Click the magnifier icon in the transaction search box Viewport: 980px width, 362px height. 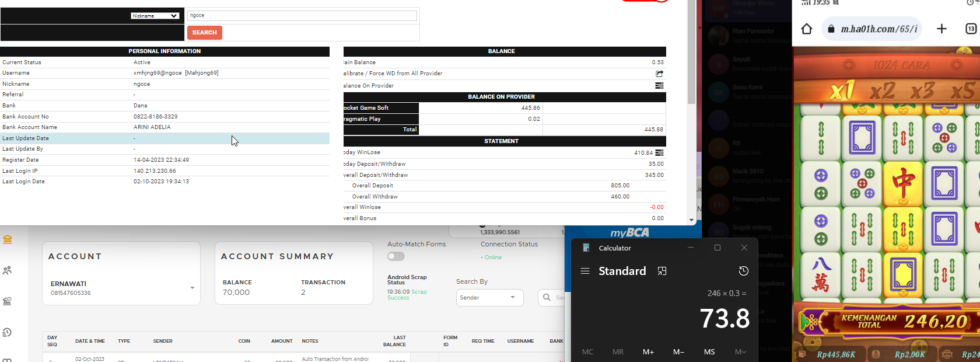547,297
